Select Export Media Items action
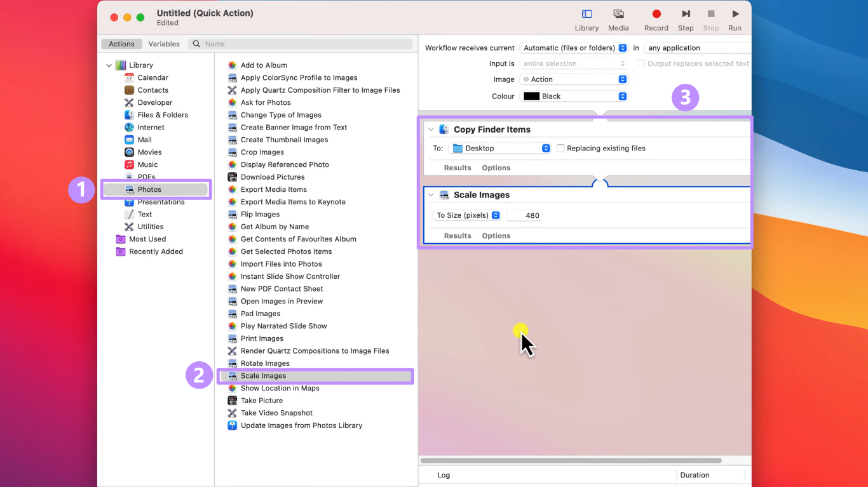The image size is (868, 487). tap(273, 189)
